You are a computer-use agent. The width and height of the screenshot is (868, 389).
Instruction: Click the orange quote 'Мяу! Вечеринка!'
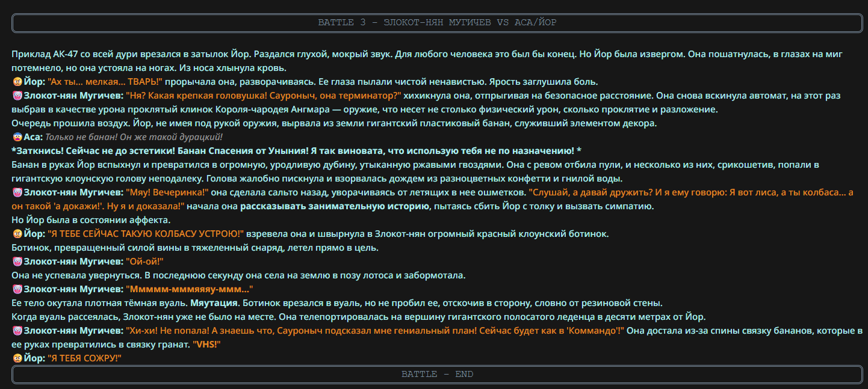[167, 192]
